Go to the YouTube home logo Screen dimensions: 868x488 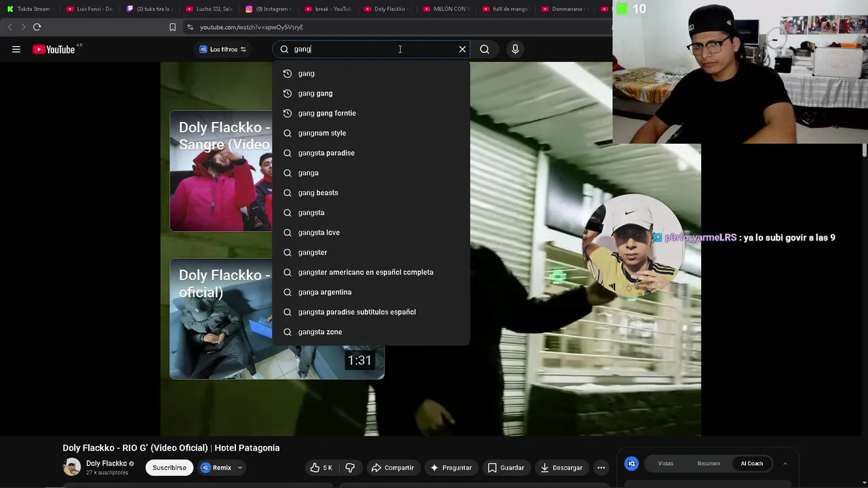click(54, 49)
